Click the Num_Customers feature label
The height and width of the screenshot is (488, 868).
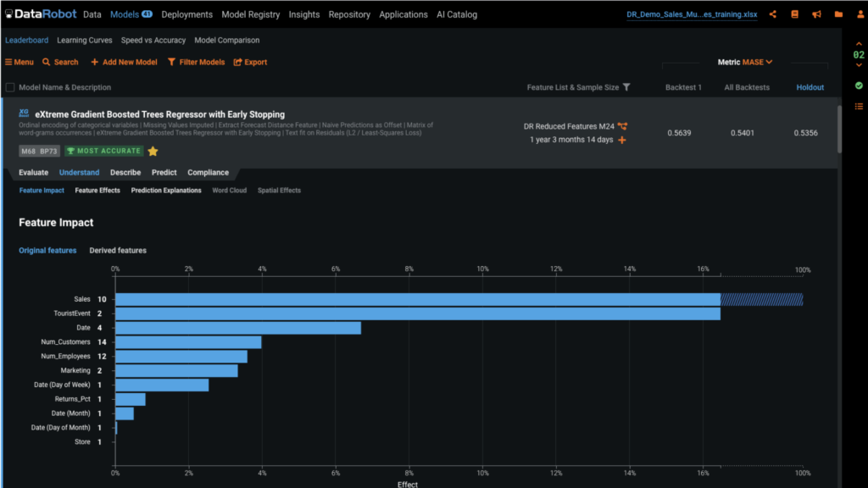[65, 342]
